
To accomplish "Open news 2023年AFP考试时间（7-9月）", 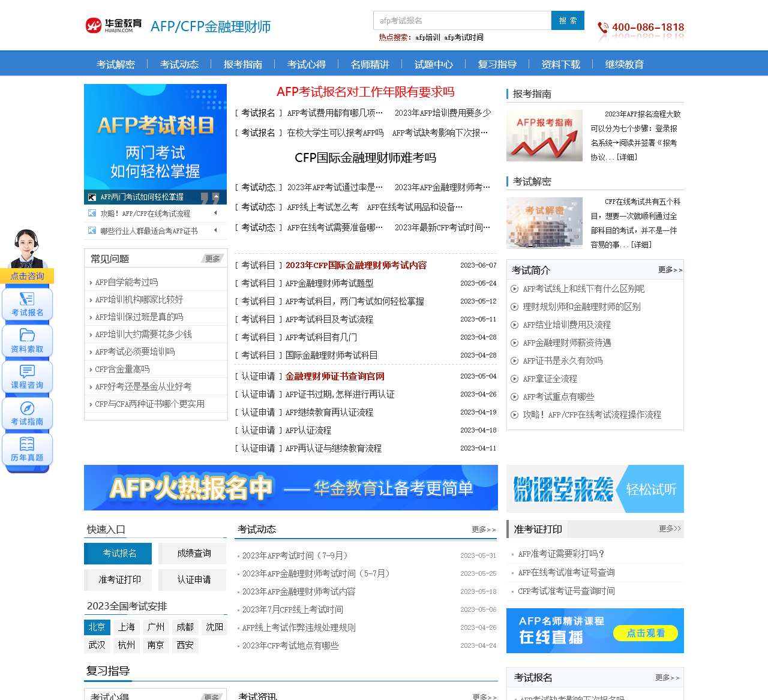I will pyautogui.click(x=295, y=555).
